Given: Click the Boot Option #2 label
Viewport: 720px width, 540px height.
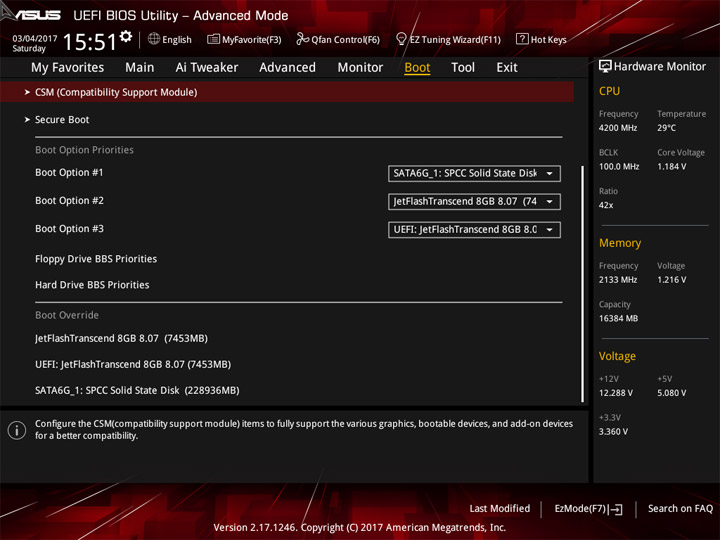Looking at the screenshot, I should tap(69, 201).
